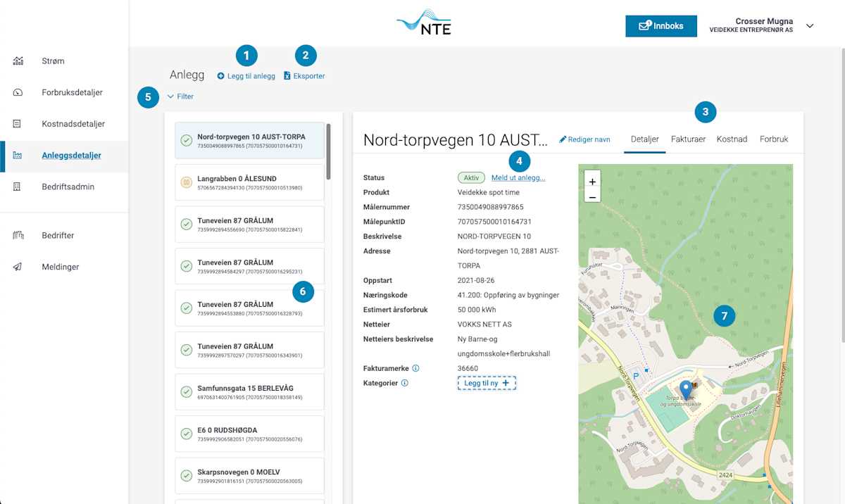Click the Eksporter link
Image resolution: width=845 pixels, height=504 pixels.
(x=304, y=76)
